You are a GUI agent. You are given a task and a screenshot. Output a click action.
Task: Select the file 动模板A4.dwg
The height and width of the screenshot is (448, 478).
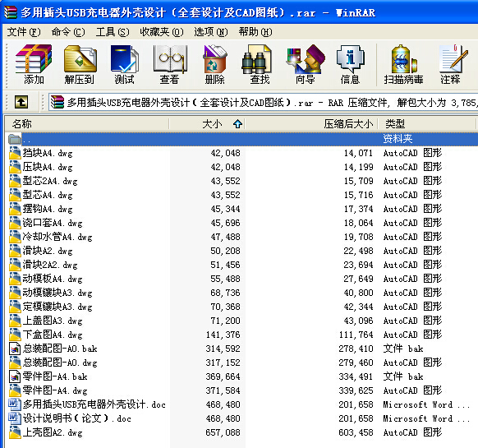coord(53,279)
